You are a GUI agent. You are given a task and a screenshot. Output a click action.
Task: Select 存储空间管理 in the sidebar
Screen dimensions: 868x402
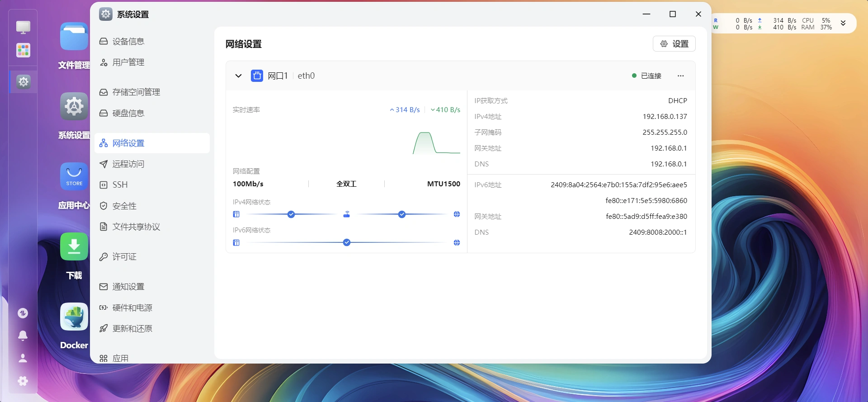pyautogui.click(x=136, y=92)
